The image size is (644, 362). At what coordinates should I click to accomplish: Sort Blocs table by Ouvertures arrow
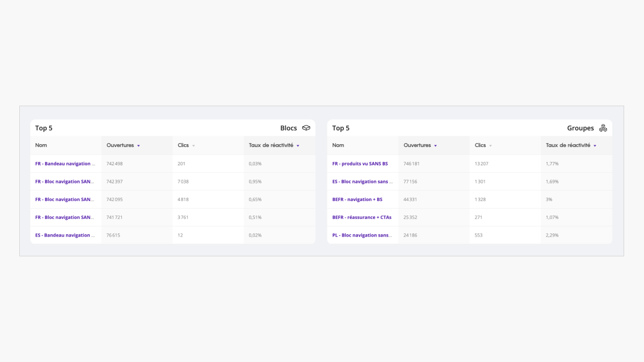pyautogui.click(x=138, y=146)
